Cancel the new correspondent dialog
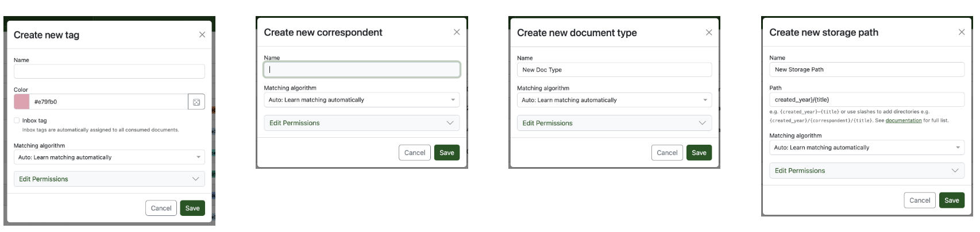The image size is (980, 232). [x=414, y=153]
